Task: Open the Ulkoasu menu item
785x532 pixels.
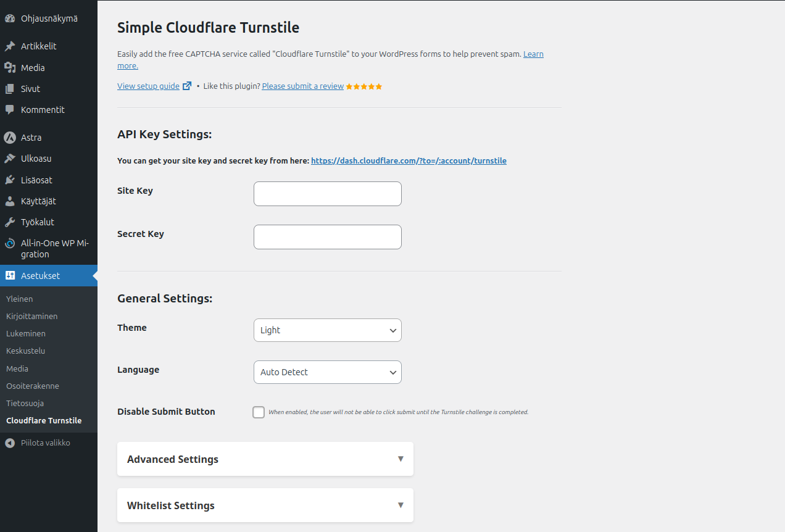Action: click(49, 159)
